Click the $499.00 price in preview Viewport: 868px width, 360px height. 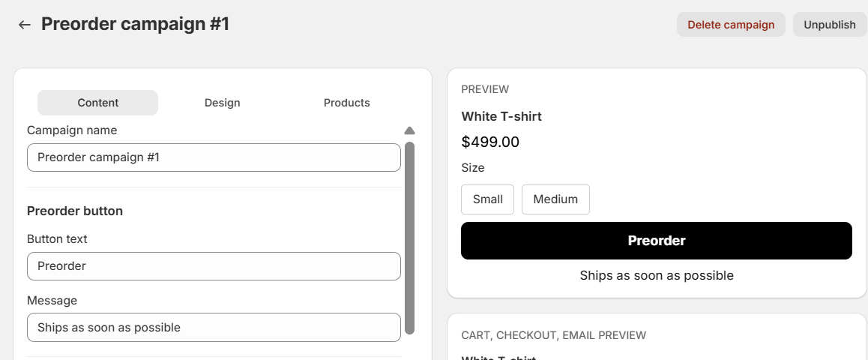tap(490, 142)
